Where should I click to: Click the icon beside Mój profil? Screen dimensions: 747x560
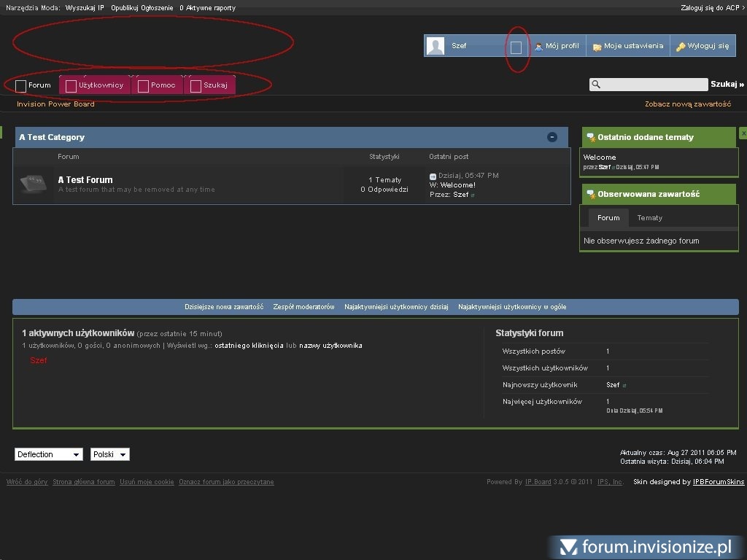point(539,46)
